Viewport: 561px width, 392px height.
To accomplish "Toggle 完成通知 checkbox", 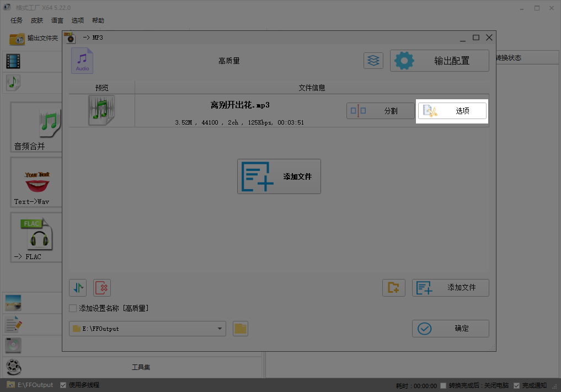I will point(517,385).
